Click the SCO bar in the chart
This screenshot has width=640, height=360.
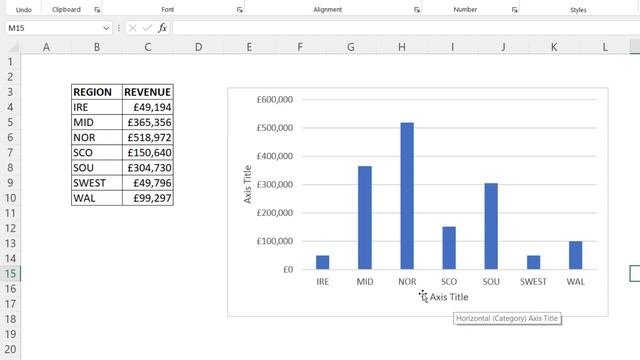point(449,248)
